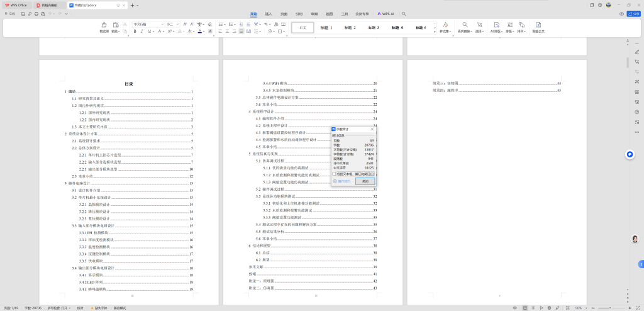The width and height of the screenshot is (644, 311).
Task: Click the Save icon in quick access bar
Action: pyautogui.click(x=22, y=13)
